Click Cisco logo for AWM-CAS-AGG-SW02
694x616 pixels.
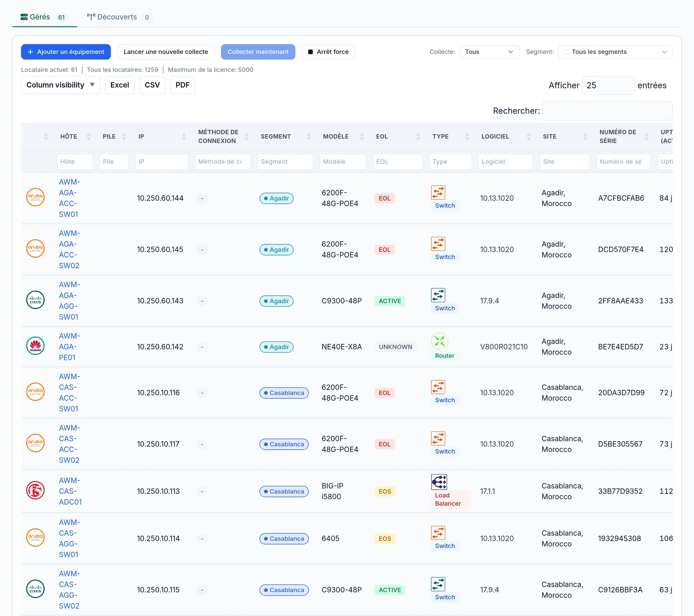tap(35, 589)
